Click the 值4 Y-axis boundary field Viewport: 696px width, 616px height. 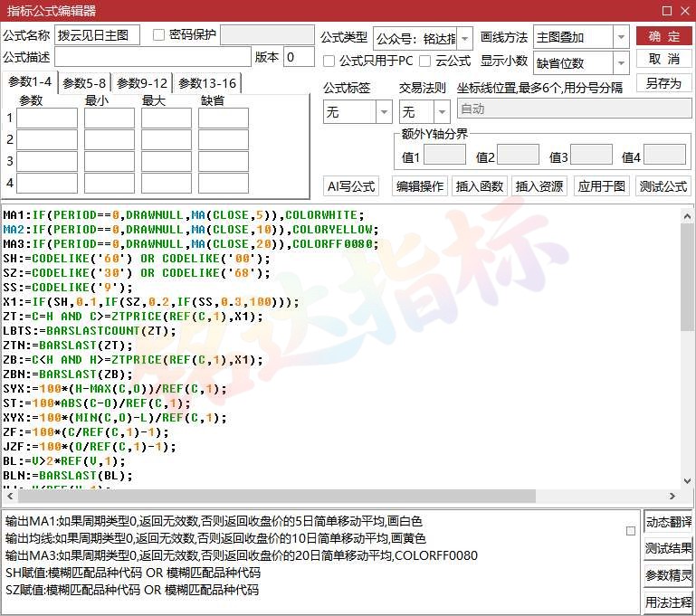pyautogui.click(x=664, y=155)
